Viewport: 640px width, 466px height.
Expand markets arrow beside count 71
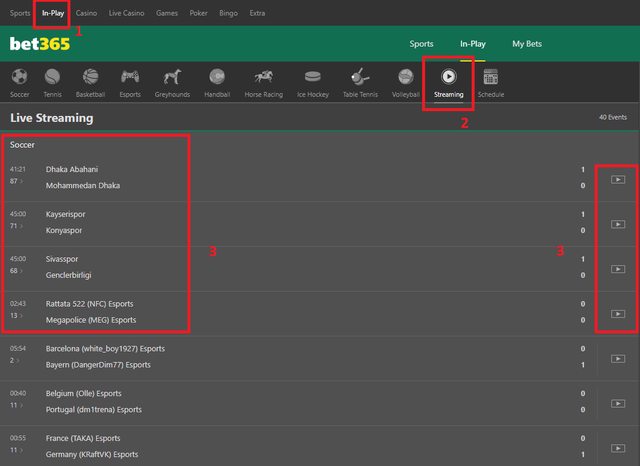[22, 226]
